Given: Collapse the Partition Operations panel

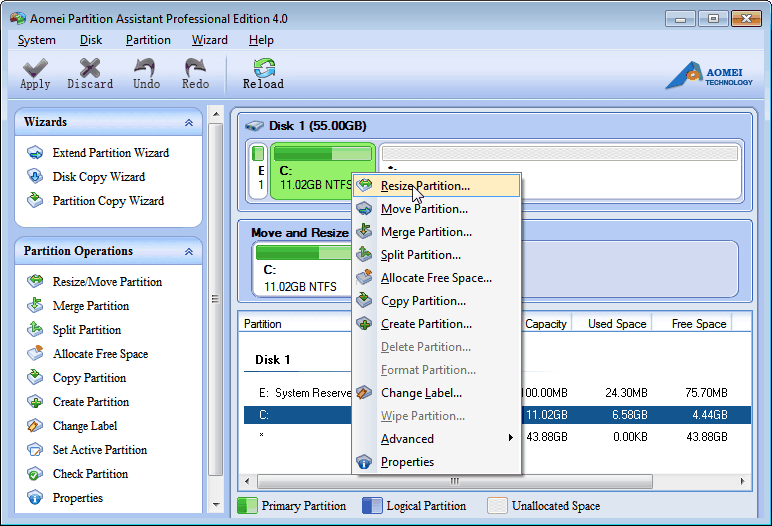Looking at the screenshot, I should (189, 252).
